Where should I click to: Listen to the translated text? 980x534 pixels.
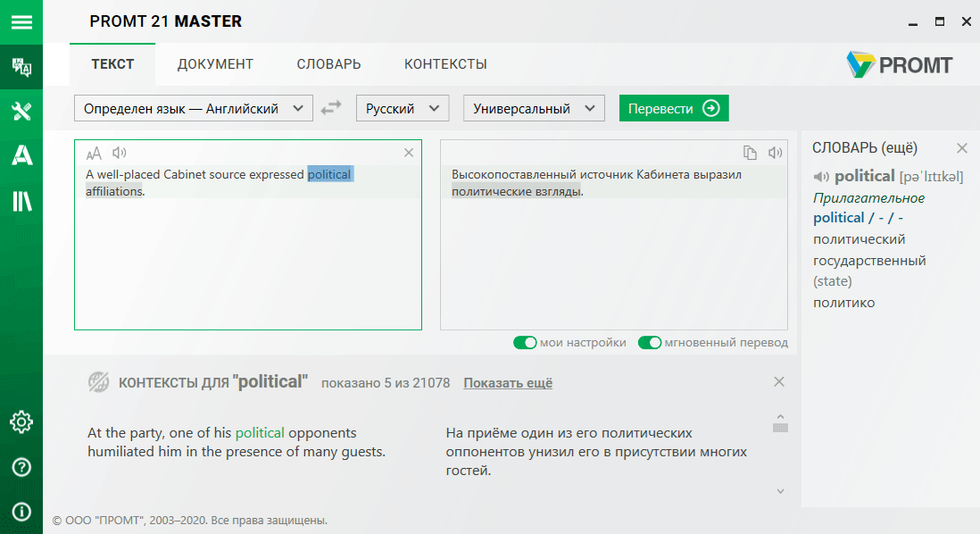point(775,153)
